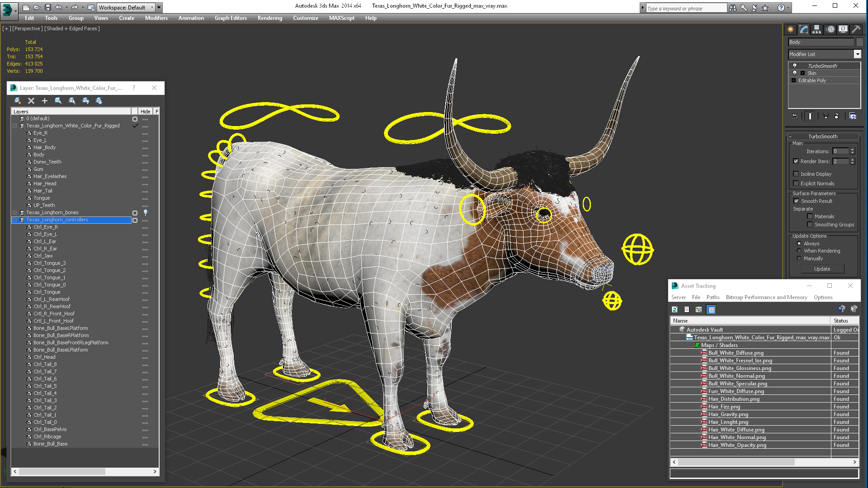This screenshot has height=488, width=868.
Task: Click Status column header in Asset Tracking
Action: [844, 321]
